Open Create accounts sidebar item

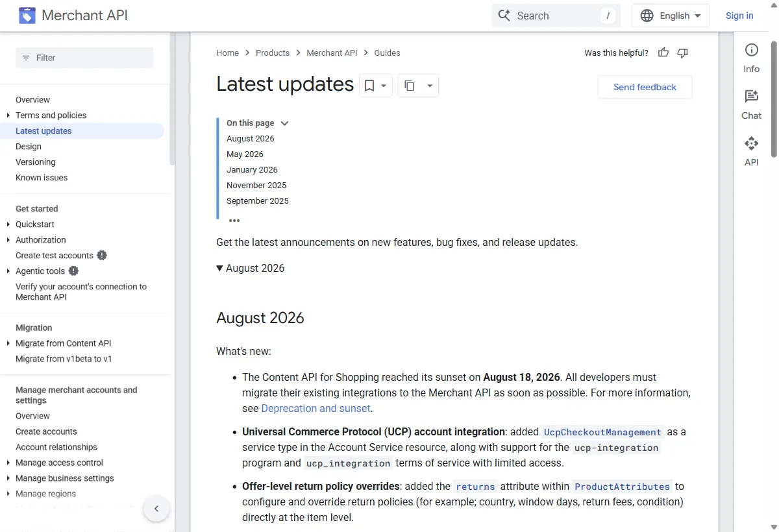(x=46, y=431)
